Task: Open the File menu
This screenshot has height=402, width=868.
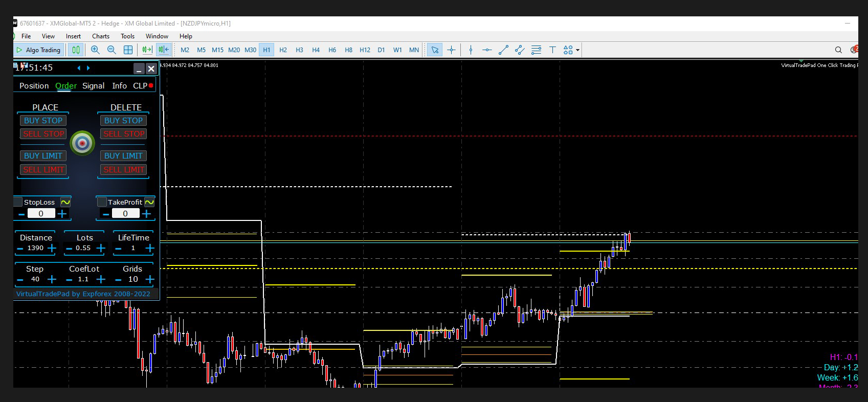Action: click(26, 36)
